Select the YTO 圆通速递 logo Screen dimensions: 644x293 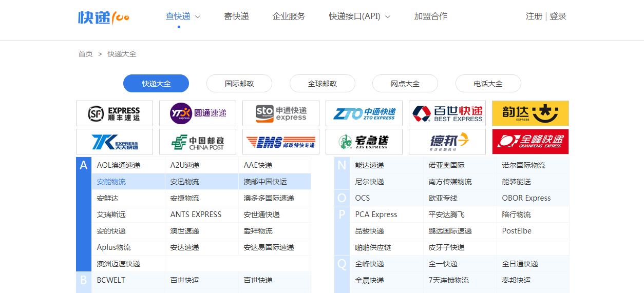tap(198, 113)
